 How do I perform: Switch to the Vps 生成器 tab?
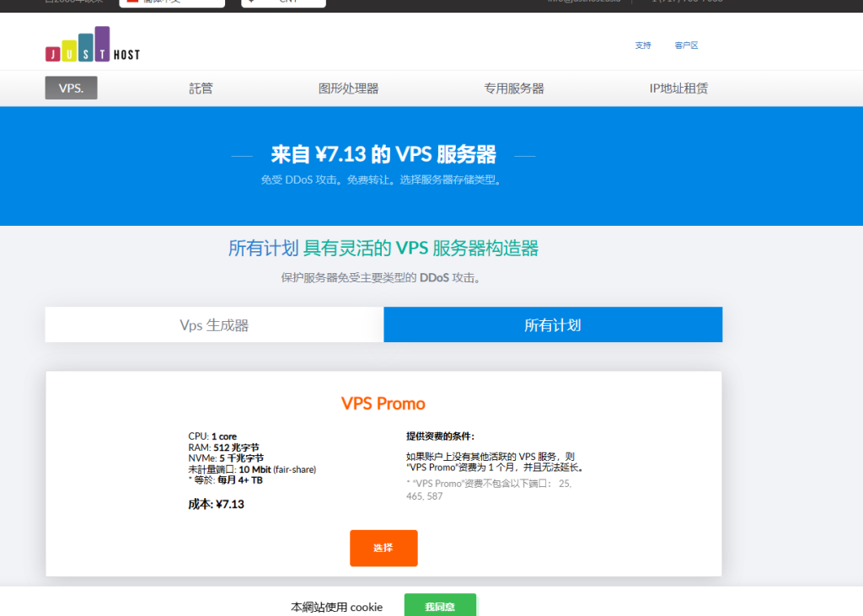(x=214, y=325)
